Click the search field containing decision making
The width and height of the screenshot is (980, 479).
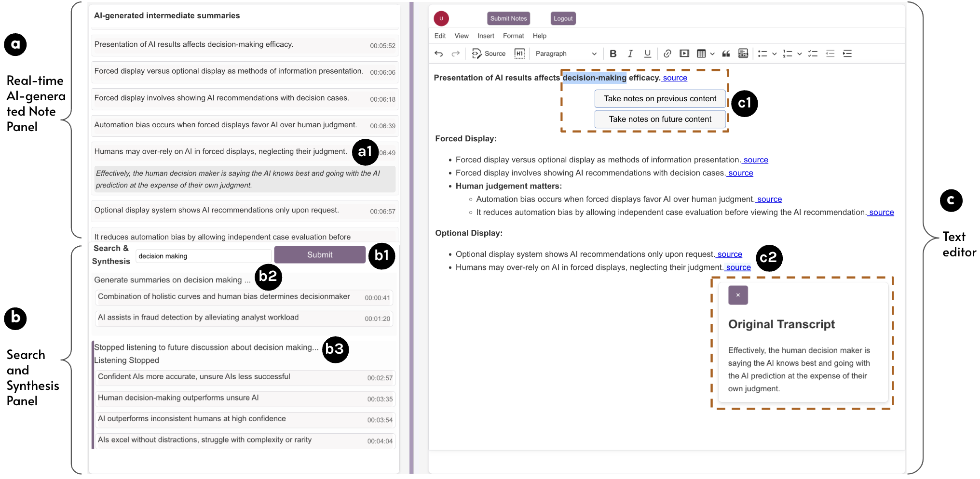[203, 256]
